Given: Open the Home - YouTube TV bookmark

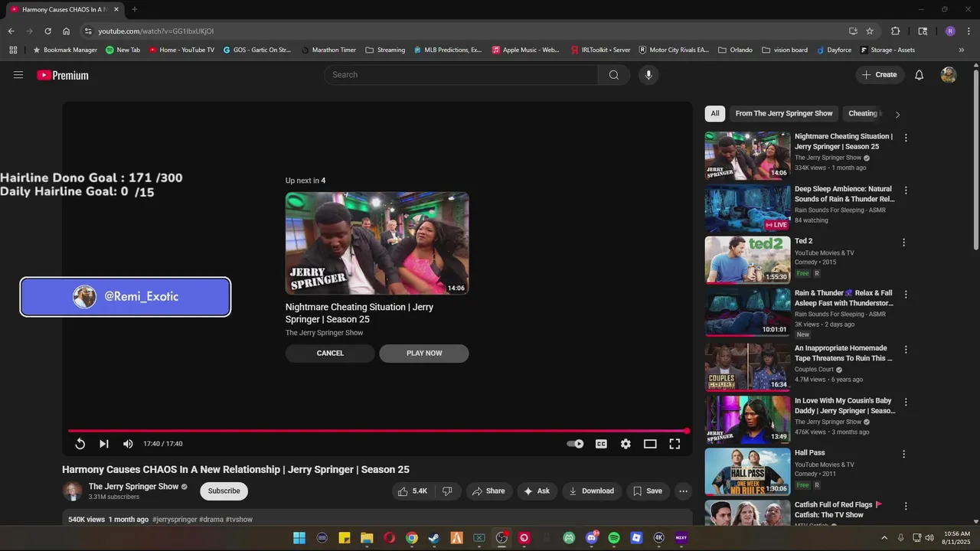Looking at the screenshot, I should (x=182, y=50).
